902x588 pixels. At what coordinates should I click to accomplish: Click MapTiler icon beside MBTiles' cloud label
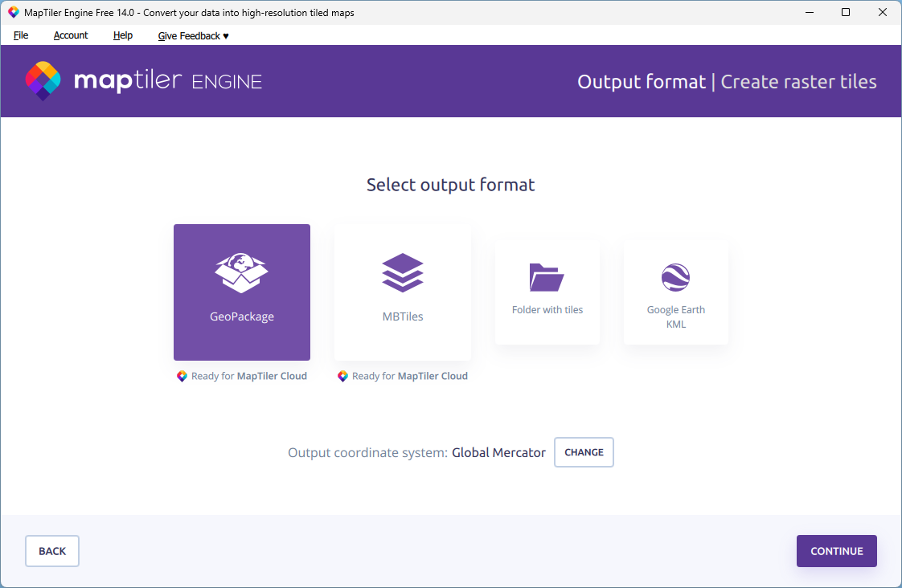tap(342, 376)
